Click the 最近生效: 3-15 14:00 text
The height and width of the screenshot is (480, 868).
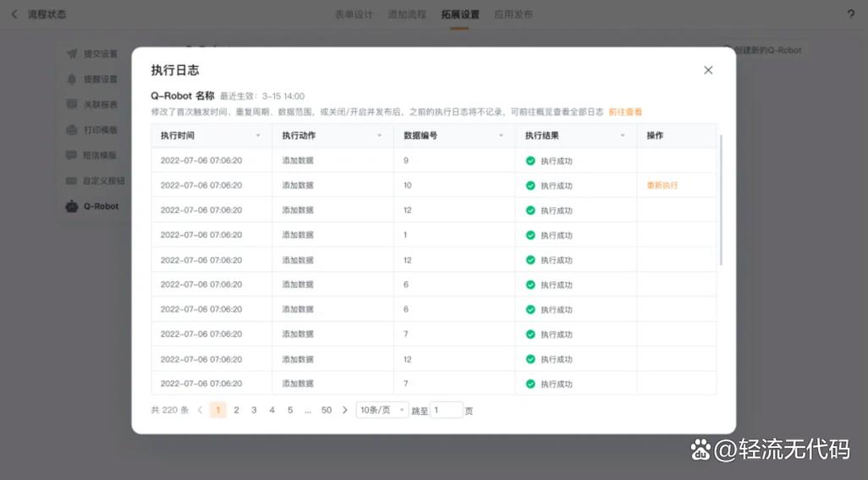click(x=262, y=97)
